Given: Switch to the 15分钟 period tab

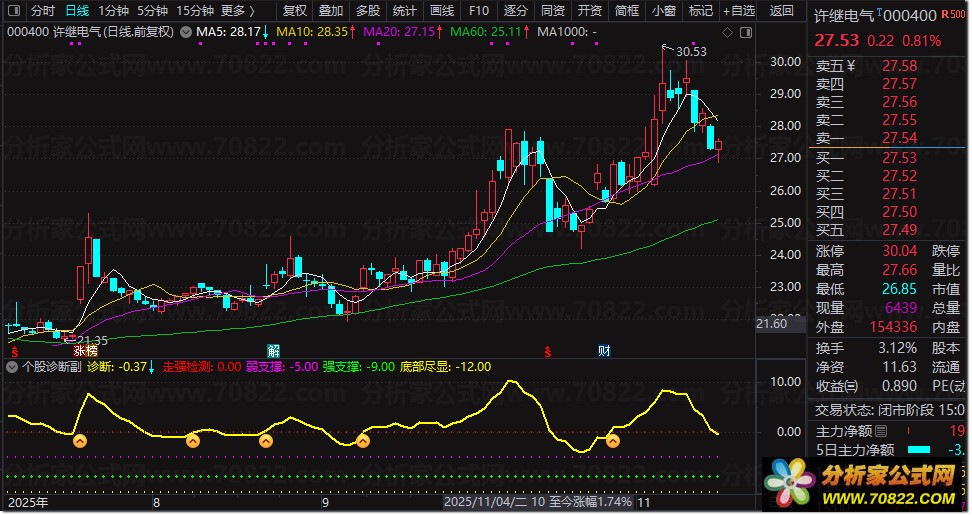Looking at the screenshot, I should [194, 11].
